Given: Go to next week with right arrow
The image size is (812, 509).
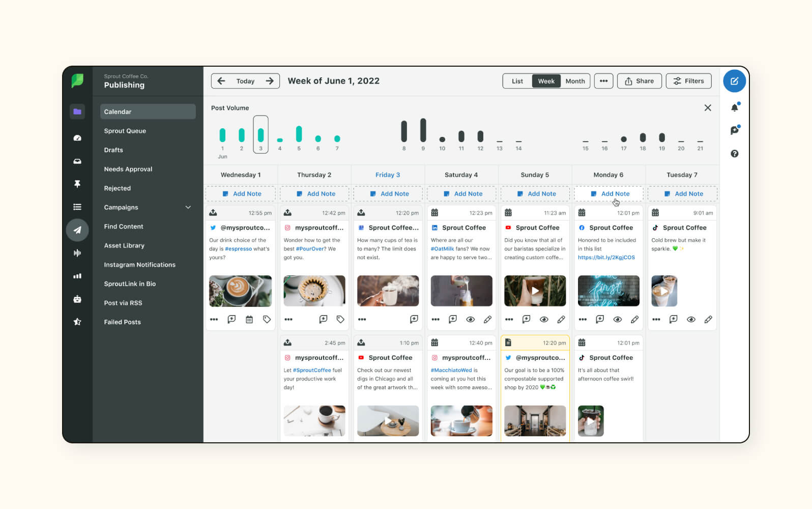Looking at the screenshot, I should 270,81.
